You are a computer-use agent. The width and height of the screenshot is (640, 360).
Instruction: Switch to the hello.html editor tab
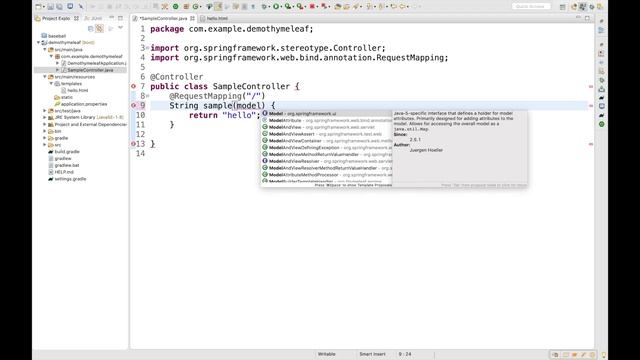pyautogui.click(x=214, y=18)
